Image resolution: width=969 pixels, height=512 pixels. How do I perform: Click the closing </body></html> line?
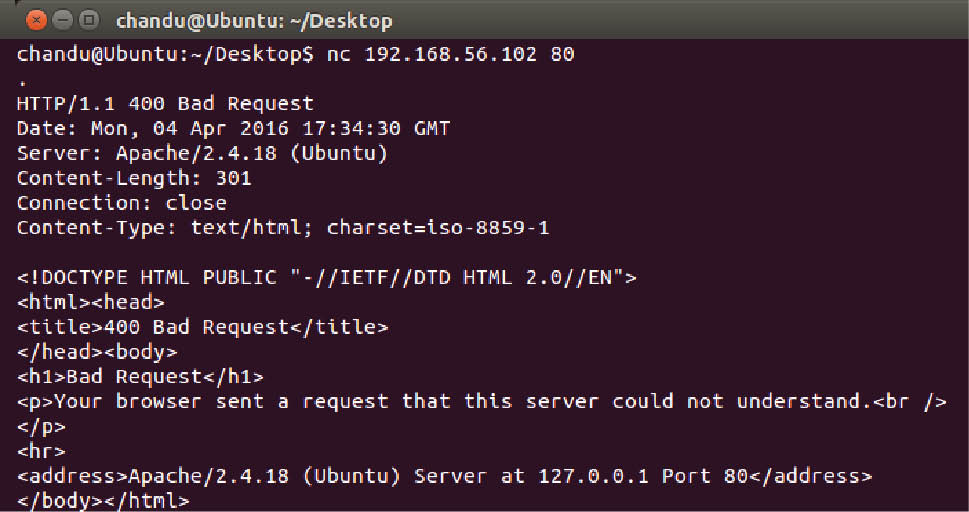(103, 500)
